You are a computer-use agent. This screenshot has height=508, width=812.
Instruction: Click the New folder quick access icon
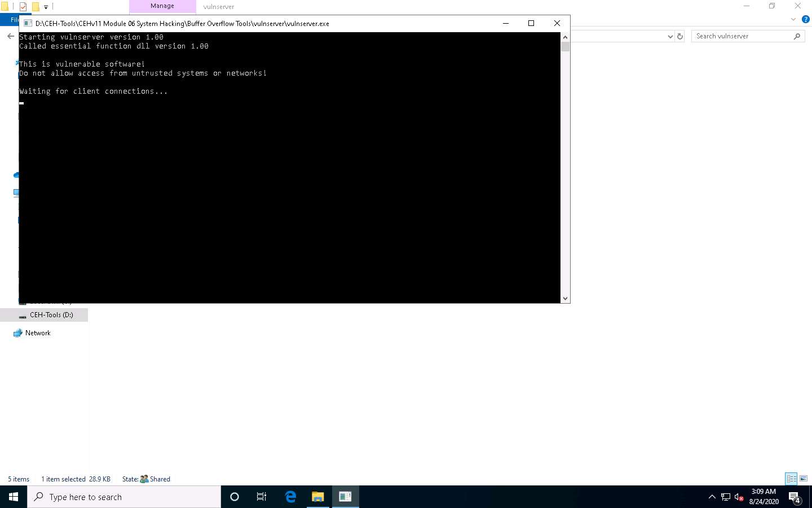click(x=36, y=7)
